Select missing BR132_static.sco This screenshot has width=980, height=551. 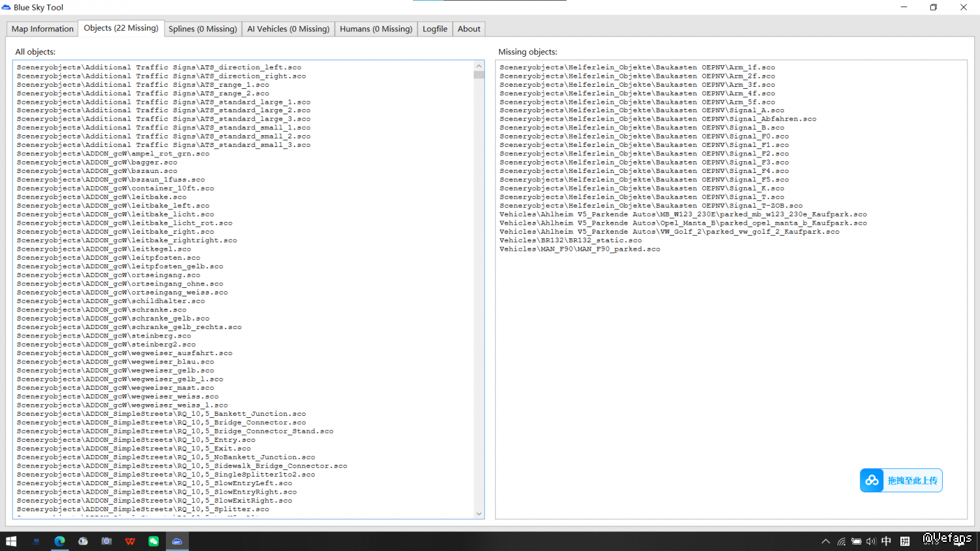[571, 240]
